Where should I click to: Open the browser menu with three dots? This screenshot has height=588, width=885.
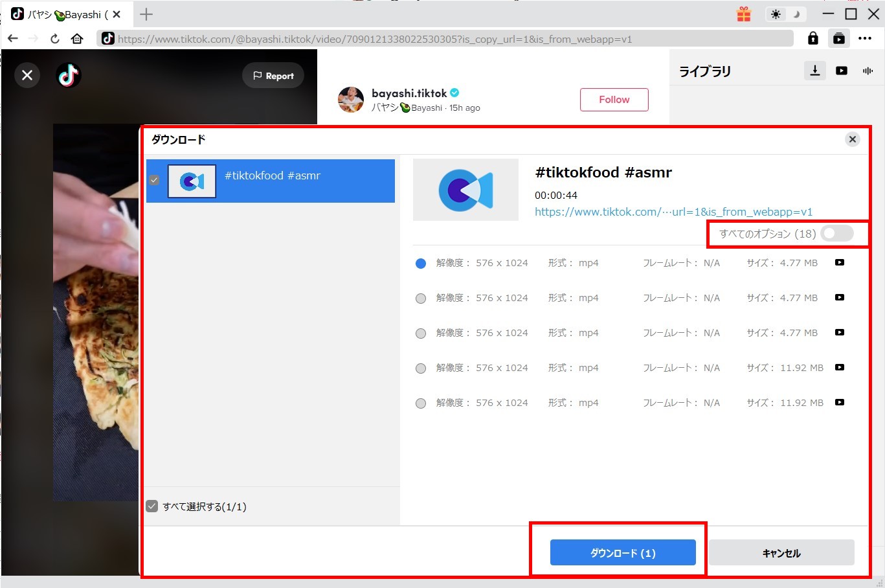coord(866,38)
